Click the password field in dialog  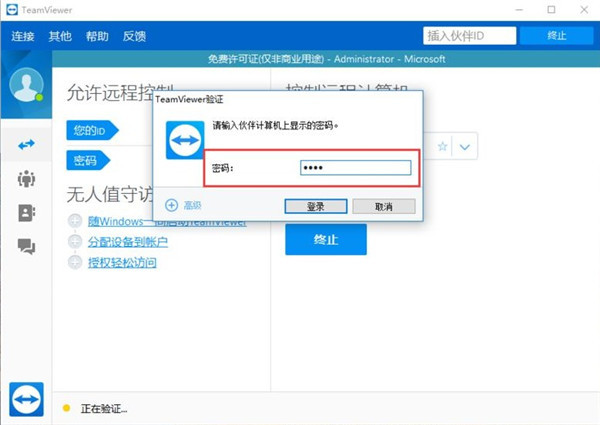click(x=355, y=168)
